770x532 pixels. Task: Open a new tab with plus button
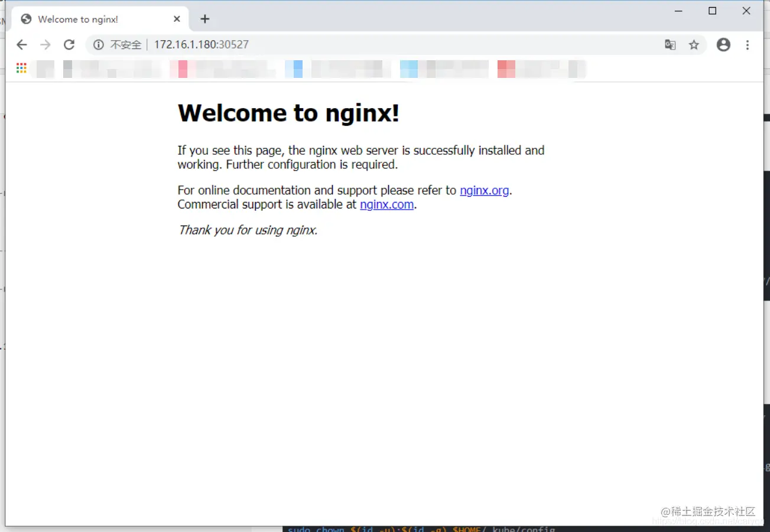coord(204,19)
